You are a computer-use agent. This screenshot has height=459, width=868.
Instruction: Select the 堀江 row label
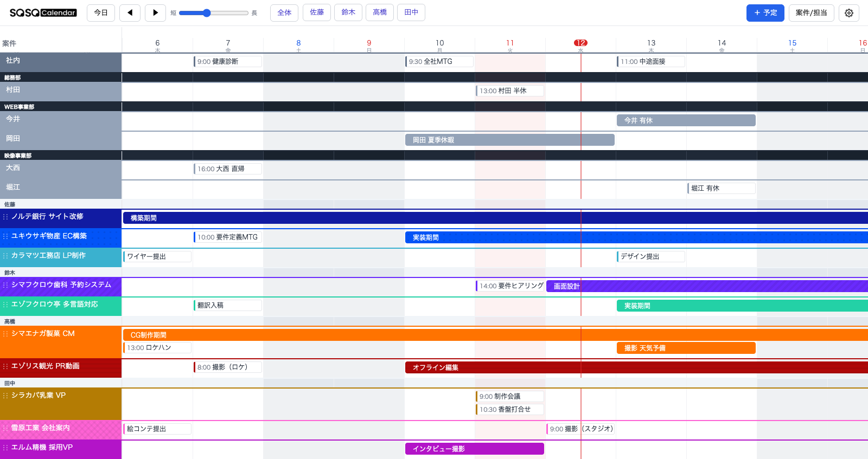tap(61, 189)
